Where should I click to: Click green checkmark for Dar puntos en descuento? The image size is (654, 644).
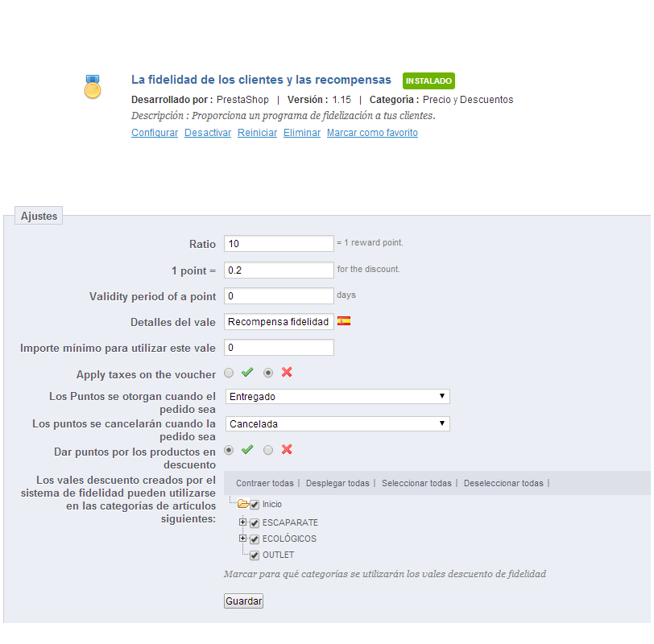pos(247,449)
